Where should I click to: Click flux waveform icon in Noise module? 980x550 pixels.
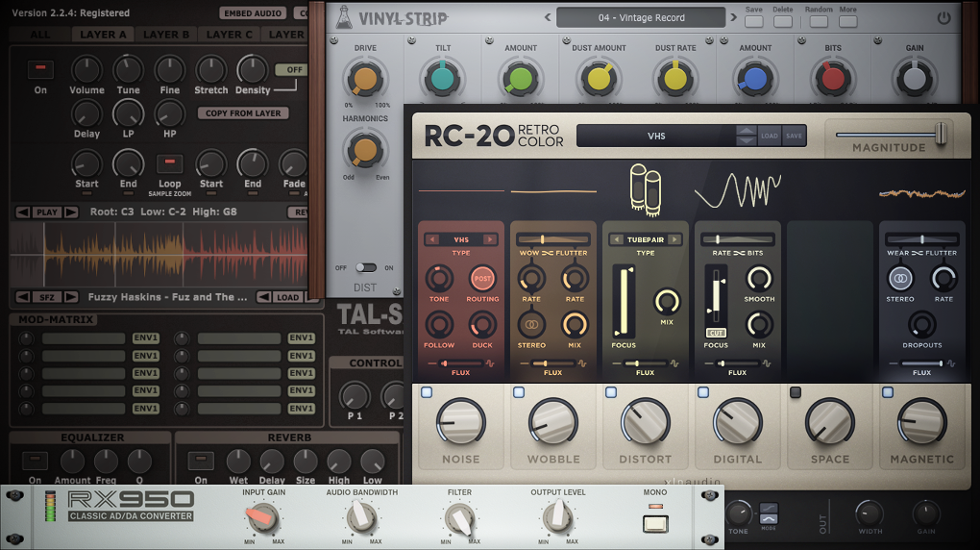489,363
